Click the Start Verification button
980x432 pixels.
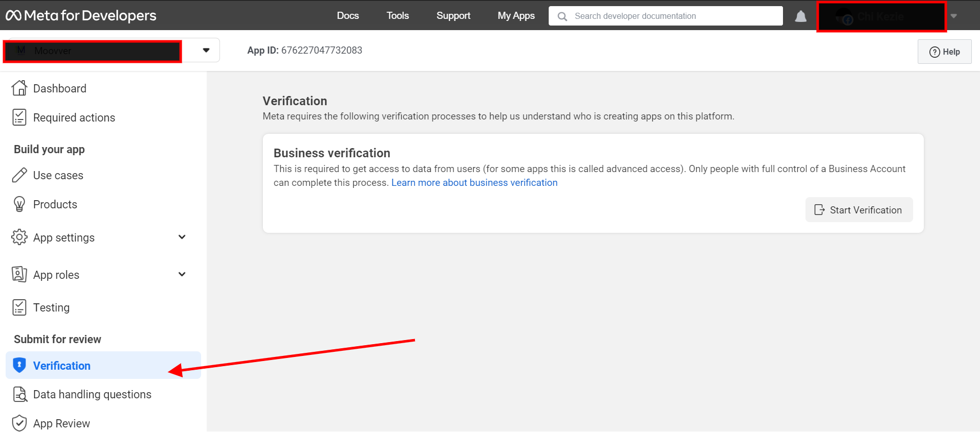pyautogui.click(x=859, y=210)
